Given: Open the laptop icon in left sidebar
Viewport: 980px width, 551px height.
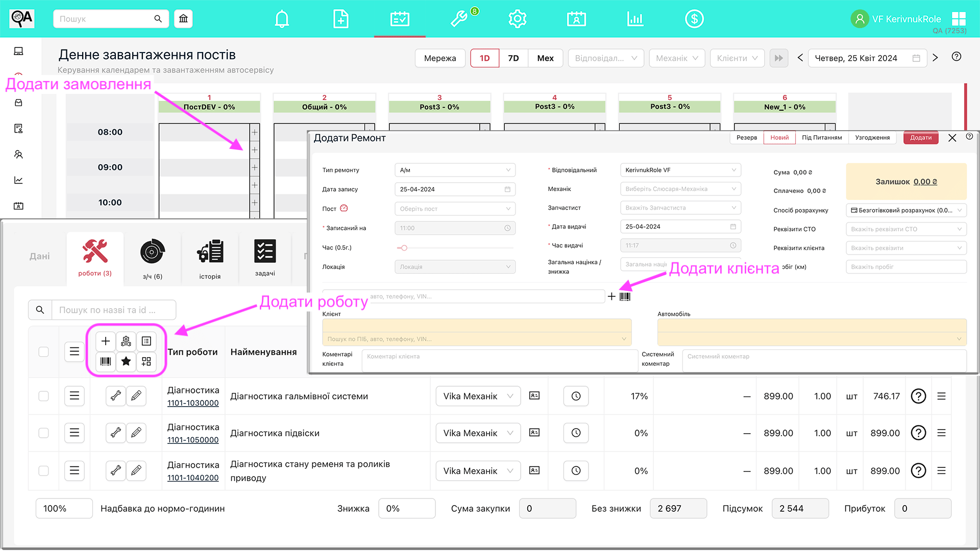Looking at the screenshot, I should pos(18,51).
